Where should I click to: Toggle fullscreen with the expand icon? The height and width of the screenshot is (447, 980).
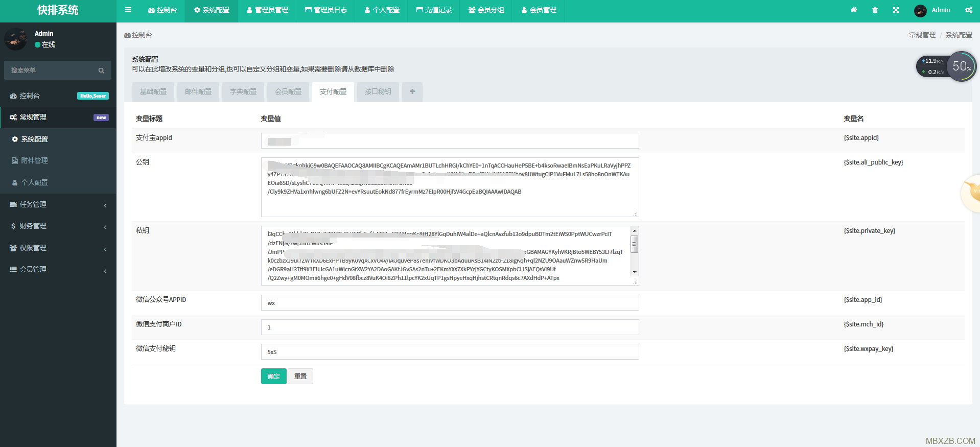point(896,10)
